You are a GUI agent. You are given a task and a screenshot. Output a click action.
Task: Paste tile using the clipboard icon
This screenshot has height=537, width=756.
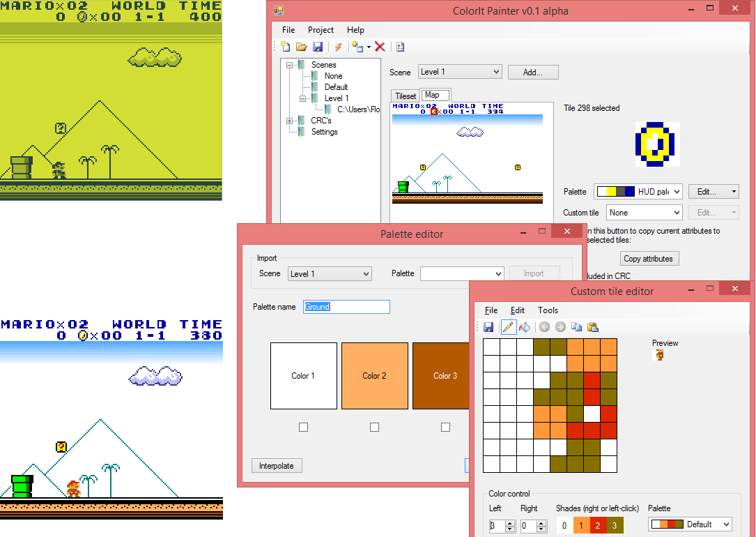pyautogui.click(x=593, y=327)
